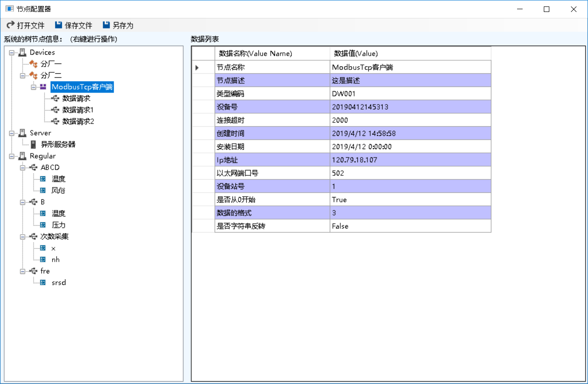
Task: Click the icon next to srsd
Action: (x=43, y=283)
